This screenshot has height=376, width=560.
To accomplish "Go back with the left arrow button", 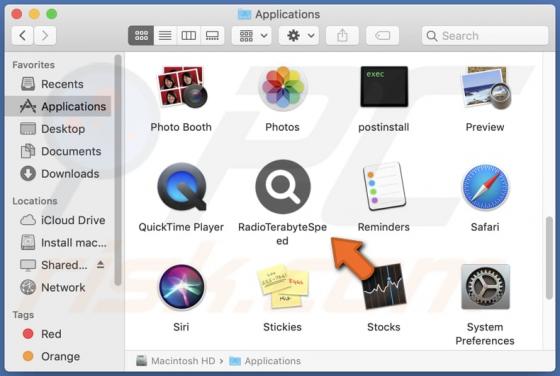I will point(22,35).
